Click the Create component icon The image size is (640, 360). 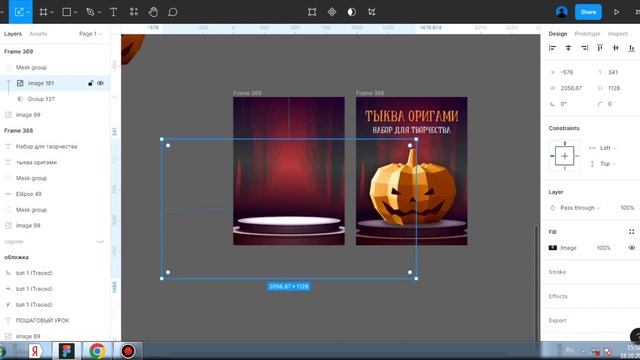click(332, 12)
